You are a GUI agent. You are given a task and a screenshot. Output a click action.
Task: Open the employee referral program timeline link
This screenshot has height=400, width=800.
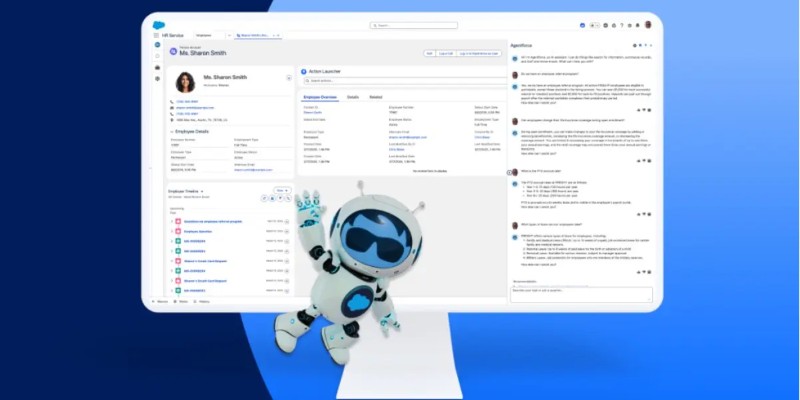coord(213,221)
